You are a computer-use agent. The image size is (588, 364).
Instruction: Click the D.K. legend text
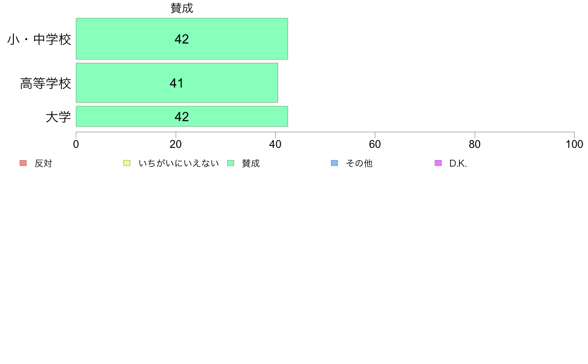tap(458, 163)
